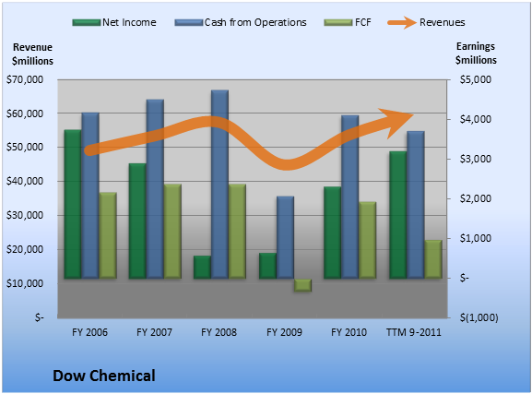This screenshot has height=394, width=532.
Task: Click the TTM 9-2011 axis label
Action: 414,332
